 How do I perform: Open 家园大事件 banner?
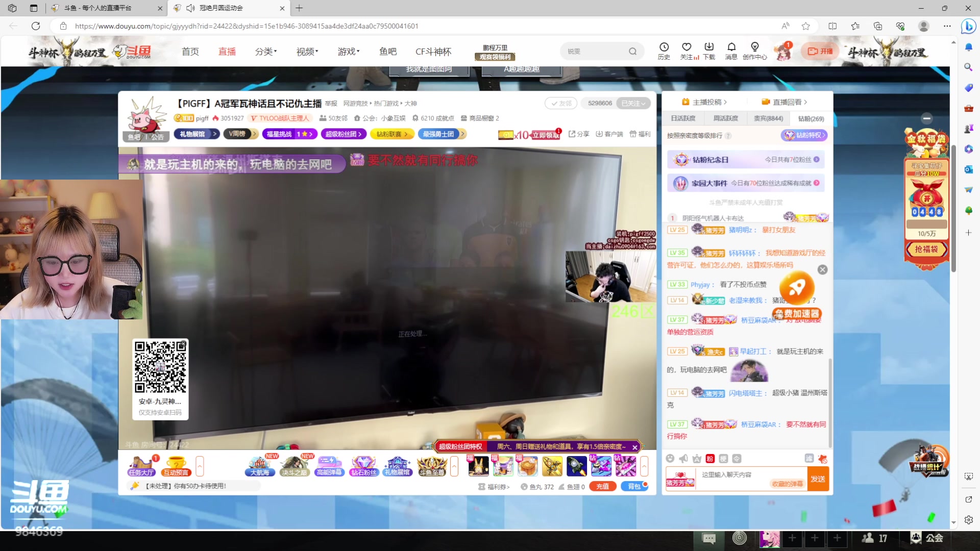[746, 183]
